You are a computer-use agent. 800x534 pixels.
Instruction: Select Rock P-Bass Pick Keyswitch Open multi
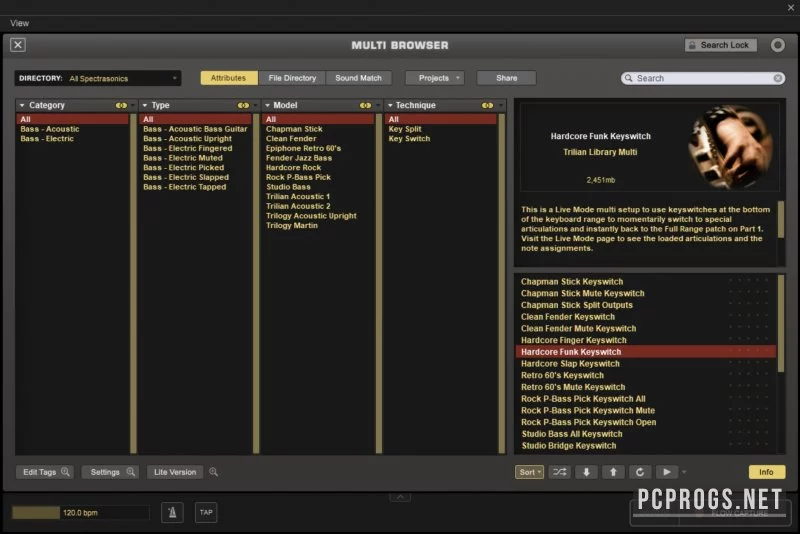(645, 422)
